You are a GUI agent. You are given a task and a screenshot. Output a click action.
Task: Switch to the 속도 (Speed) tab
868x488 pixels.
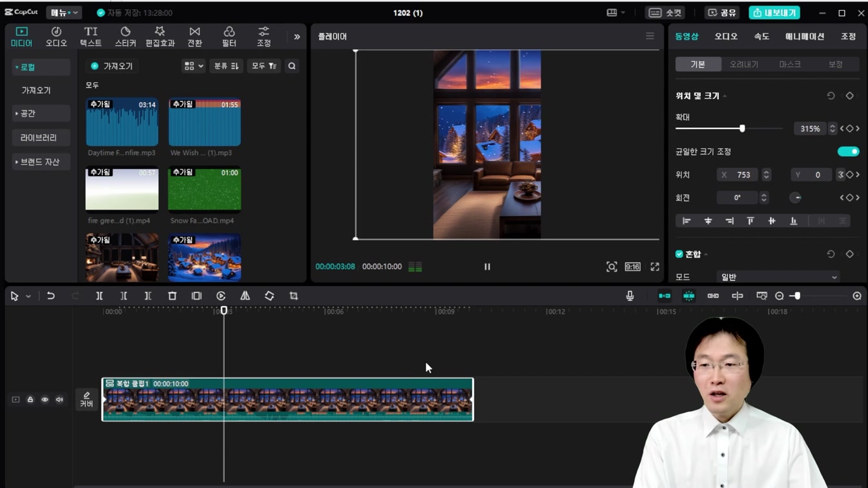point(761,37)
